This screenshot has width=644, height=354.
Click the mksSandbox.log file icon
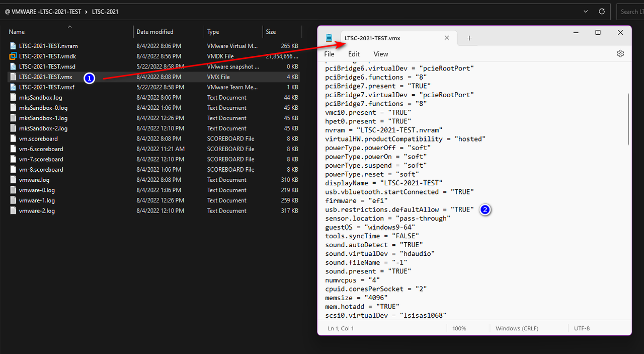click(13, 98)
